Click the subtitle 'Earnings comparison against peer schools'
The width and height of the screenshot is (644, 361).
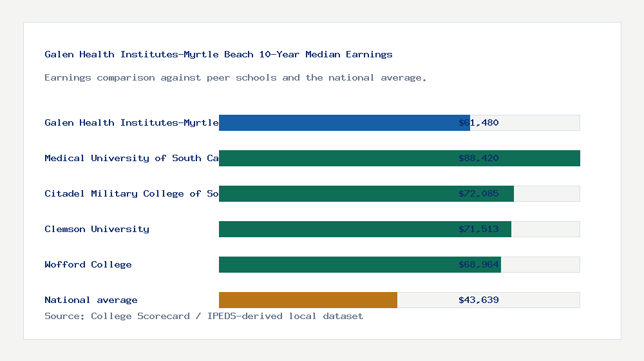tap(235, 78)
